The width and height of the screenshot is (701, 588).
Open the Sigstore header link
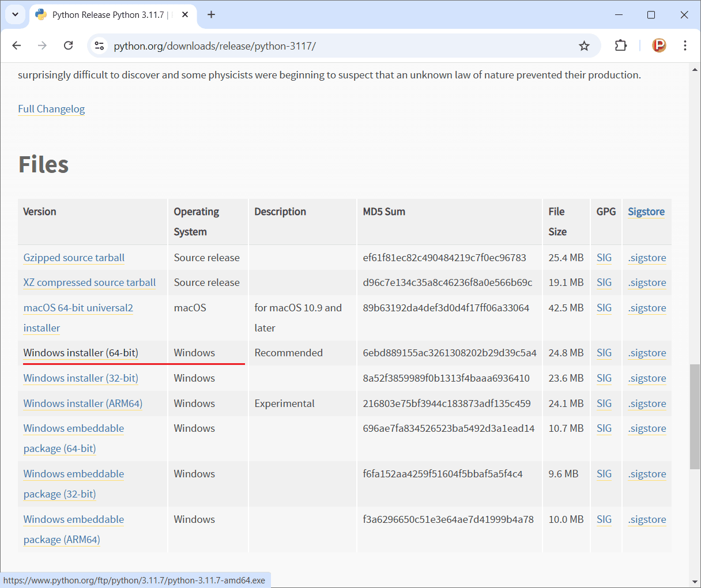pyautogui.click(x=646, y=212)
